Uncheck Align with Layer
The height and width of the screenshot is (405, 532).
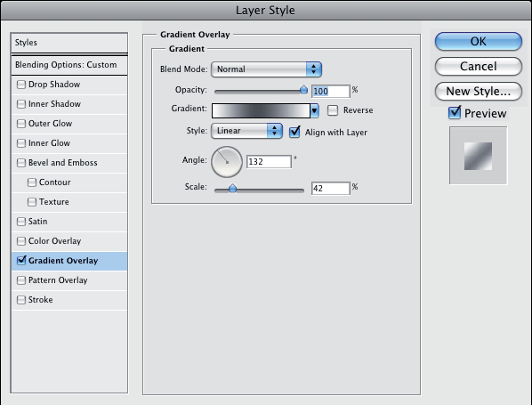294,132
